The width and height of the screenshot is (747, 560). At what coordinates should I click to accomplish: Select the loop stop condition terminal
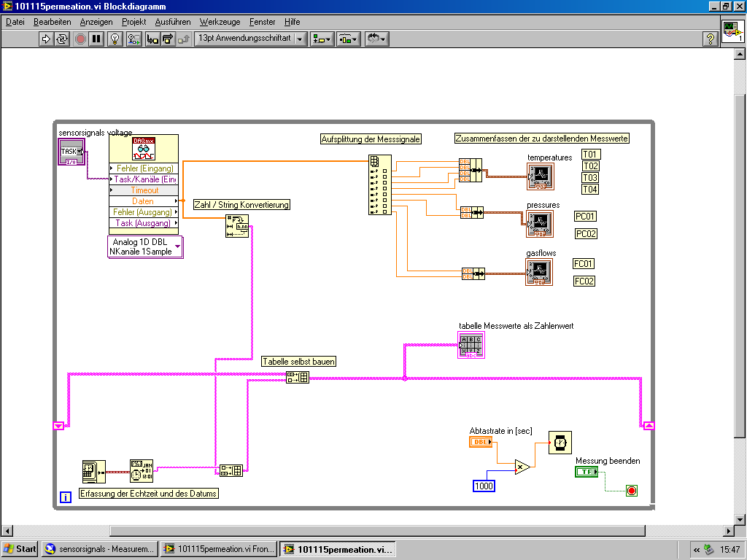(631, 491)
